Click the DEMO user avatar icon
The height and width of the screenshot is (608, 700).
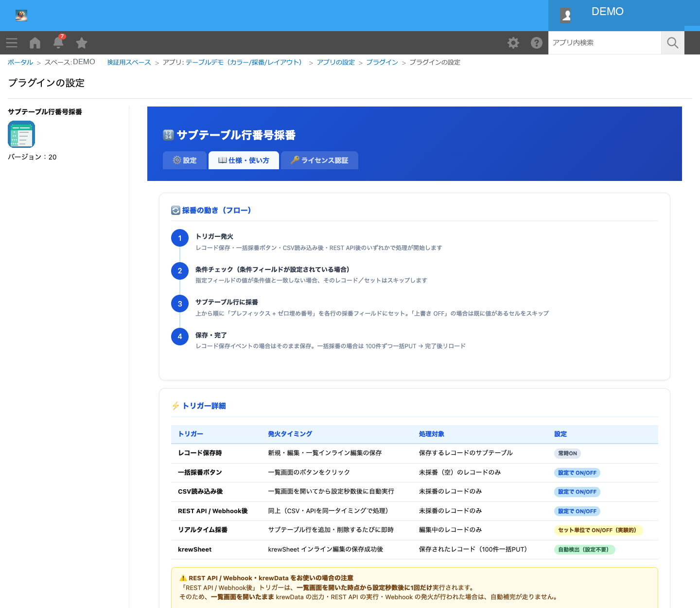(566, 16)
